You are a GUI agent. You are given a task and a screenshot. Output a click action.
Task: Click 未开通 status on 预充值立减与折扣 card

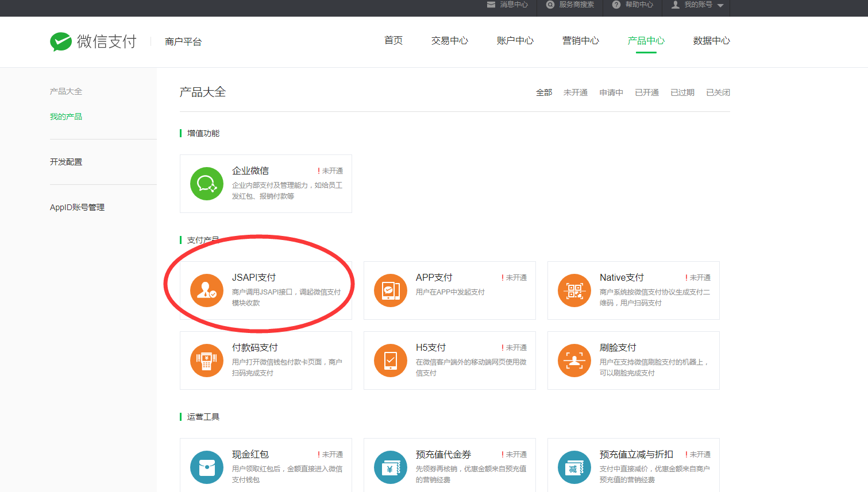pyautogui.click(x=698, y=455)
